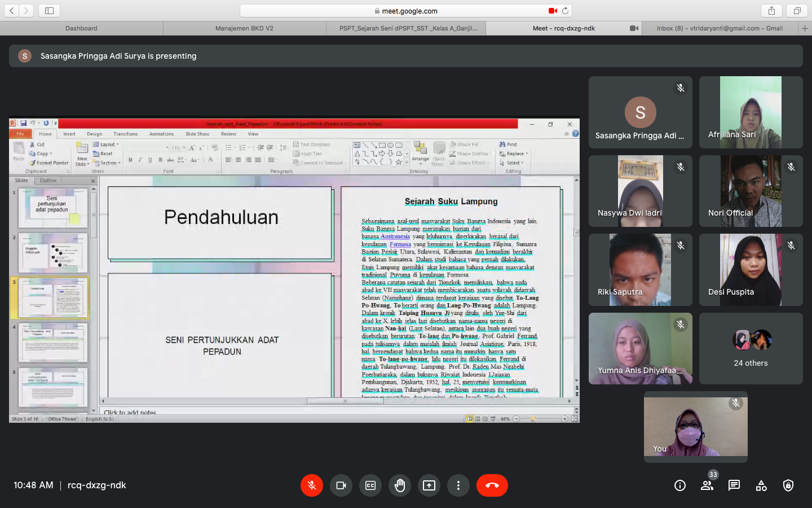
Task: Open the three-dot more options menu
Action: (x=458, y=485)
